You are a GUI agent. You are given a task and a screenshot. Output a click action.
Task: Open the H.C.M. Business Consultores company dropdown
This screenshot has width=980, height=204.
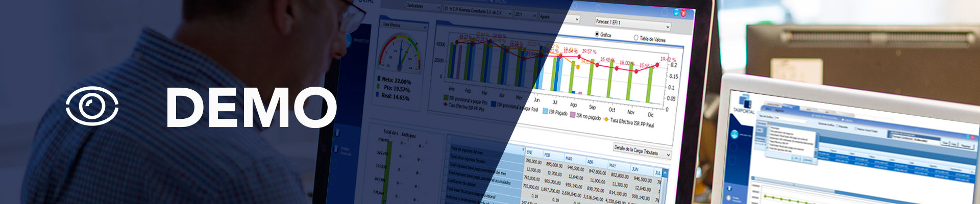click(477, 11)
